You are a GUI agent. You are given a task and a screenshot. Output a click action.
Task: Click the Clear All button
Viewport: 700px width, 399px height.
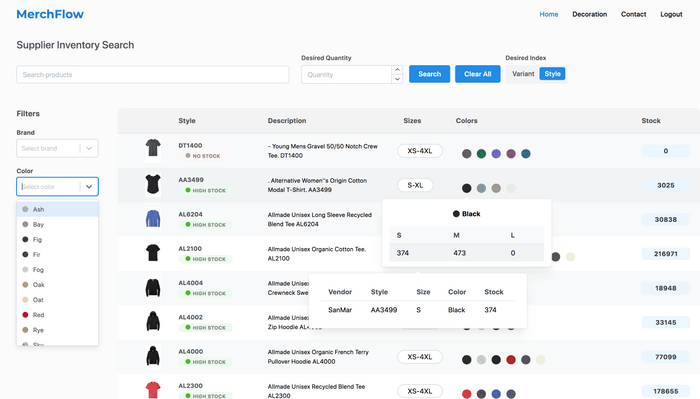pos(478,74)
